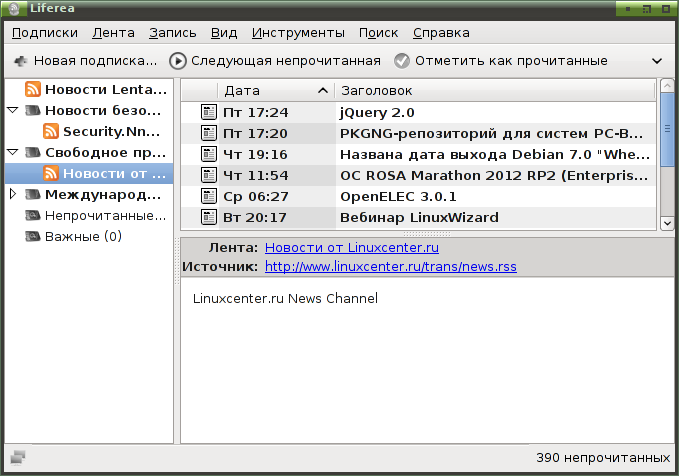
Task: Click the Next unread play icon
Action: point(178,61)
